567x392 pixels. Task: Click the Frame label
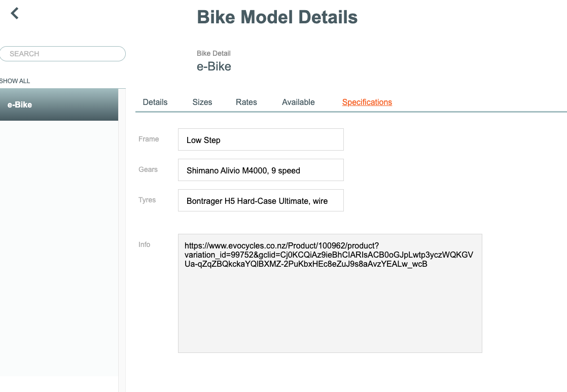click(x=149, y=139)
